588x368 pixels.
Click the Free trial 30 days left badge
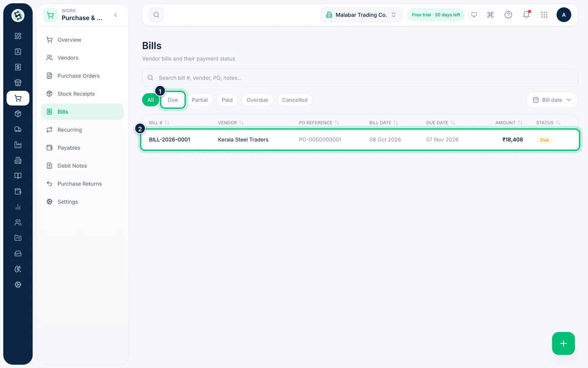pyautogui.click(x=436, y=15)
